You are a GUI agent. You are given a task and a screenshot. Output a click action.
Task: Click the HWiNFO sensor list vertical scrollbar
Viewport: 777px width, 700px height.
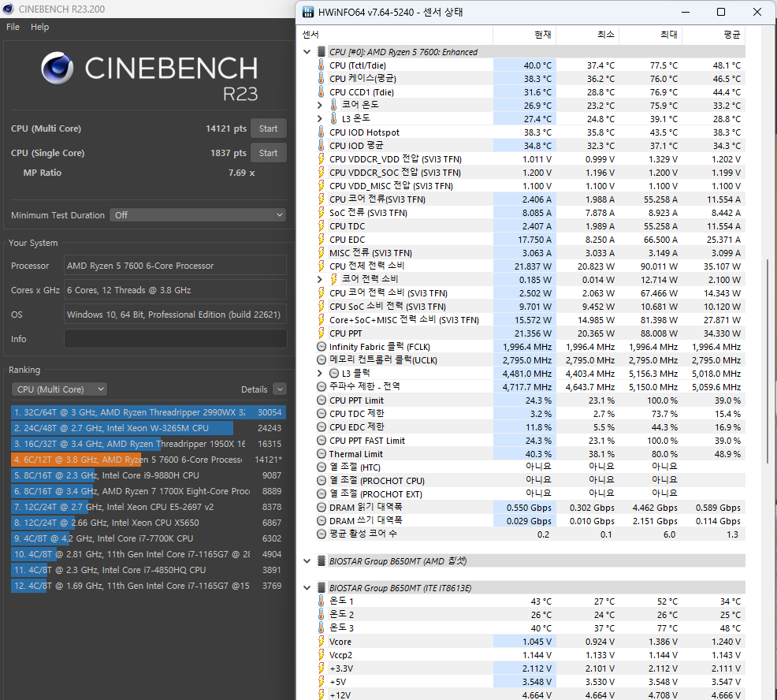(x=768, y=361)
